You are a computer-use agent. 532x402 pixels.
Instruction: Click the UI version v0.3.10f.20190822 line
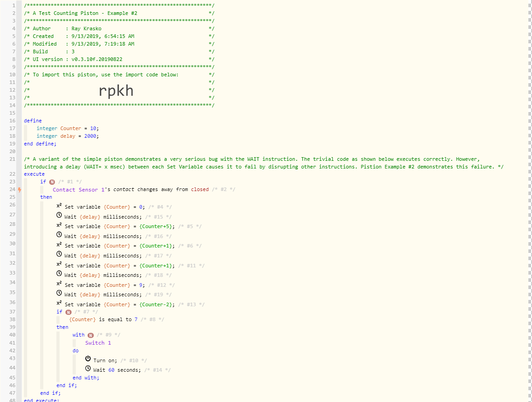pyautogui.click(x=119, y=59)
